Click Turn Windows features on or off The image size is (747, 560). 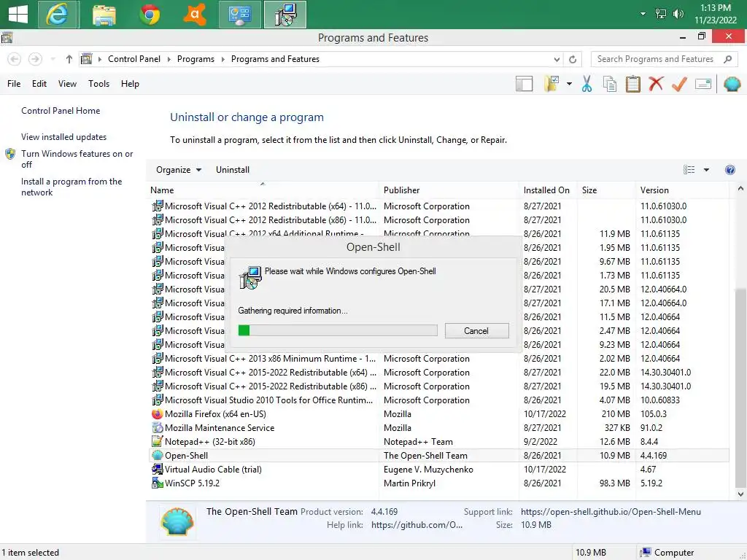point(77,159)
